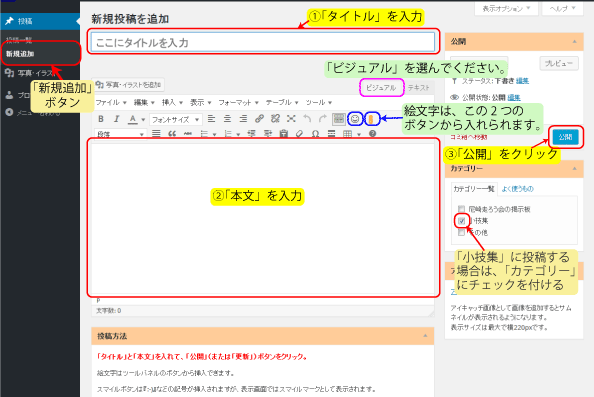Image resolution: width=594 pixels, height=397 pixels.
Task: Toggle the toolbar kitchen sink icon
Action: (339, 119)
